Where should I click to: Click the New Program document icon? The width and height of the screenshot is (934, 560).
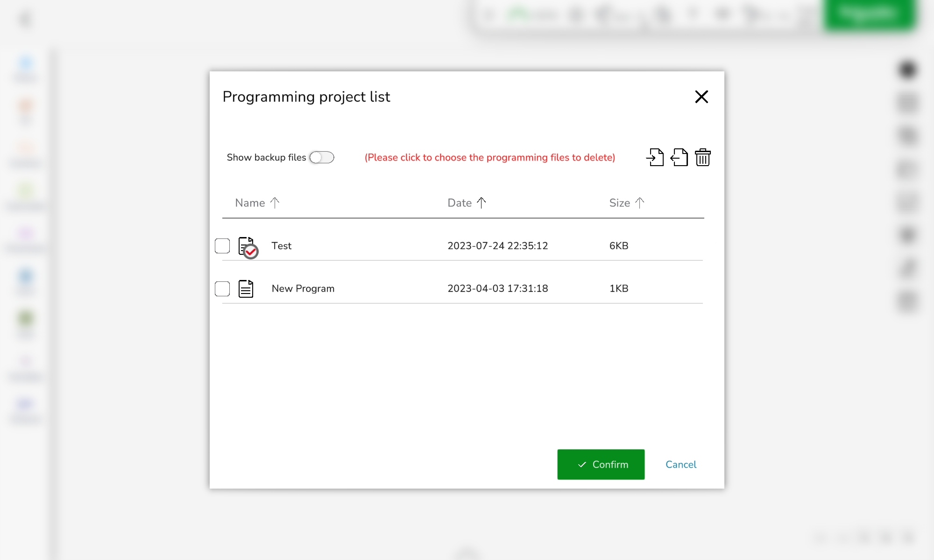(246, 289)
